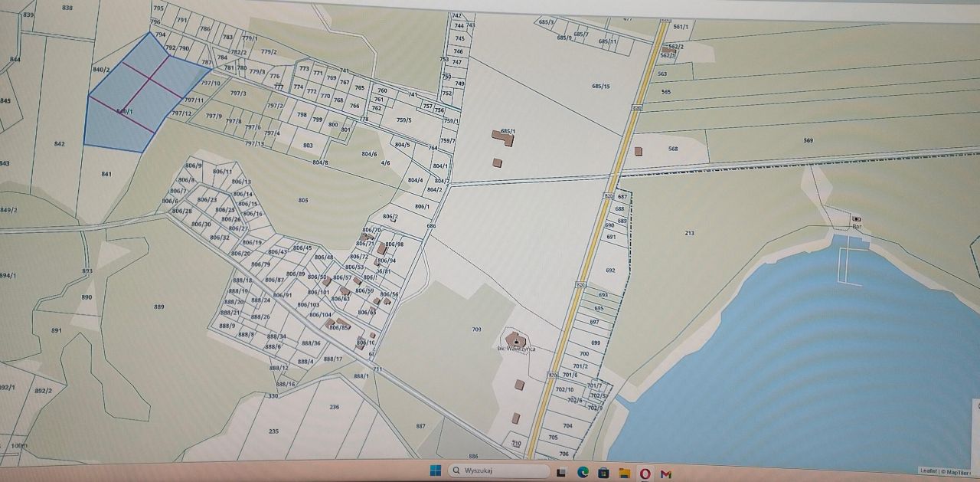Select parcel 709 by the church
Viewport: 980px width, 482px height.
pos(476,330)
